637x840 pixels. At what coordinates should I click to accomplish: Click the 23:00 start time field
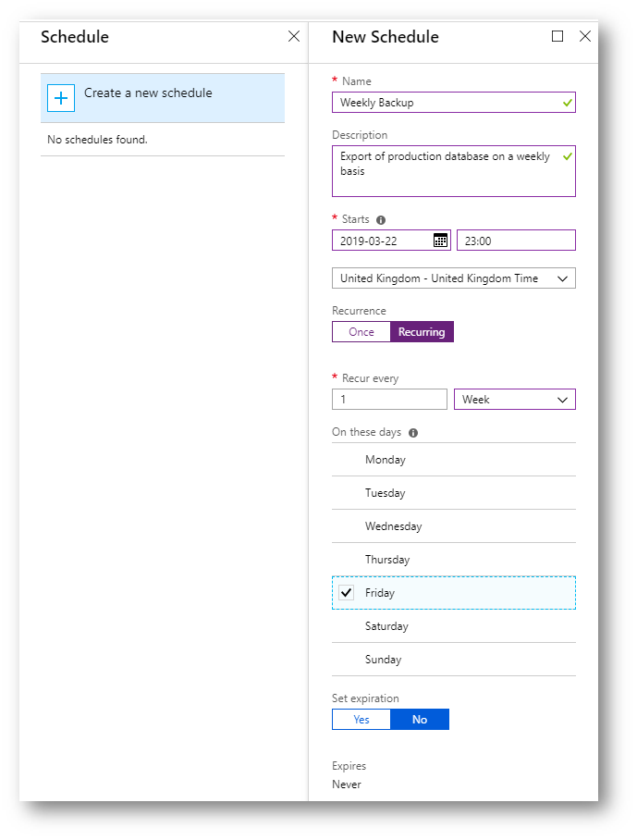(516, 241)
